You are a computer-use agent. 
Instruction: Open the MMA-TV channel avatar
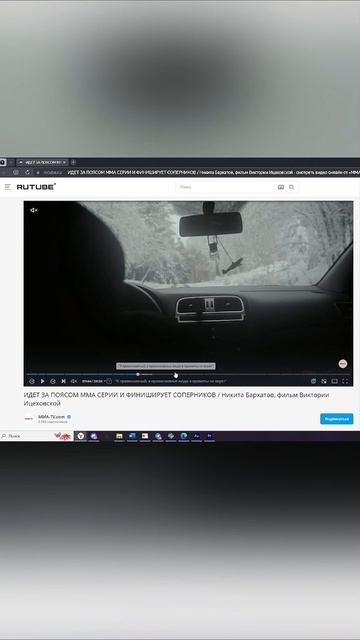[29, 419]
